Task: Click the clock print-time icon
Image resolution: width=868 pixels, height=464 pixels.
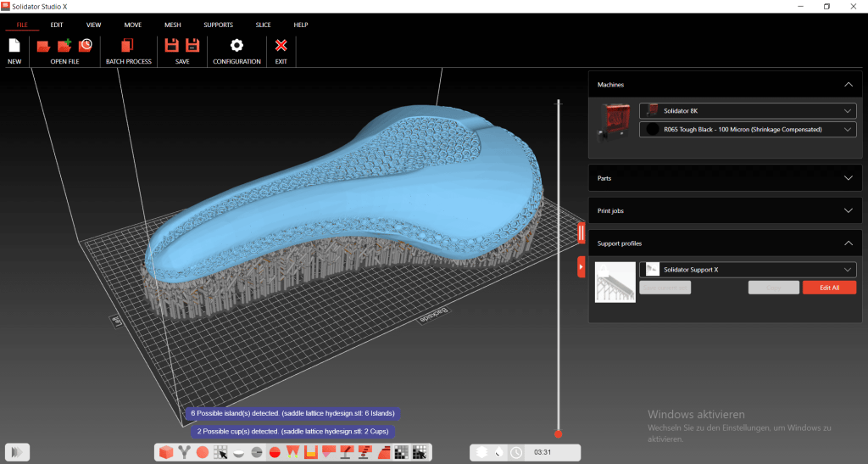Action: point(516,452)
